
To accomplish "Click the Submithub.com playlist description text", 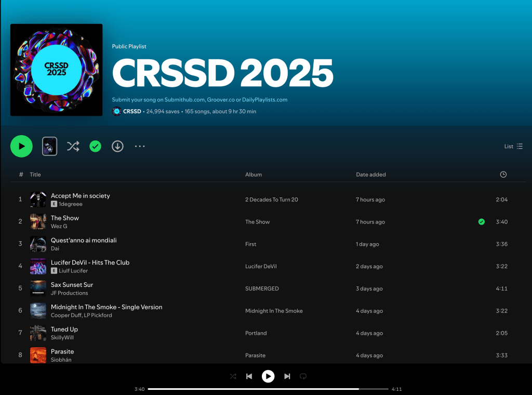I will (200, 100).
